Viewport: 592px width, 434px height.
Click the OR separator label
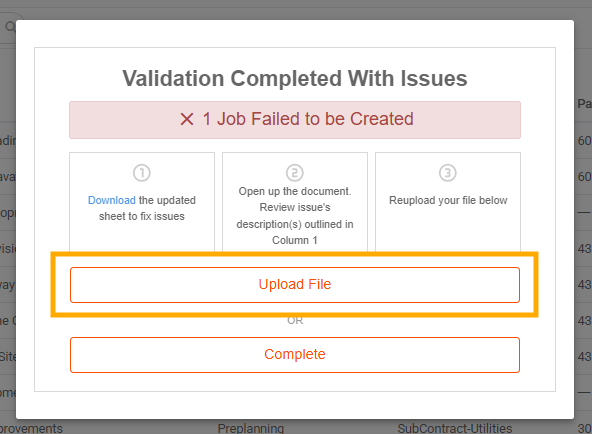tap(295, 321)
